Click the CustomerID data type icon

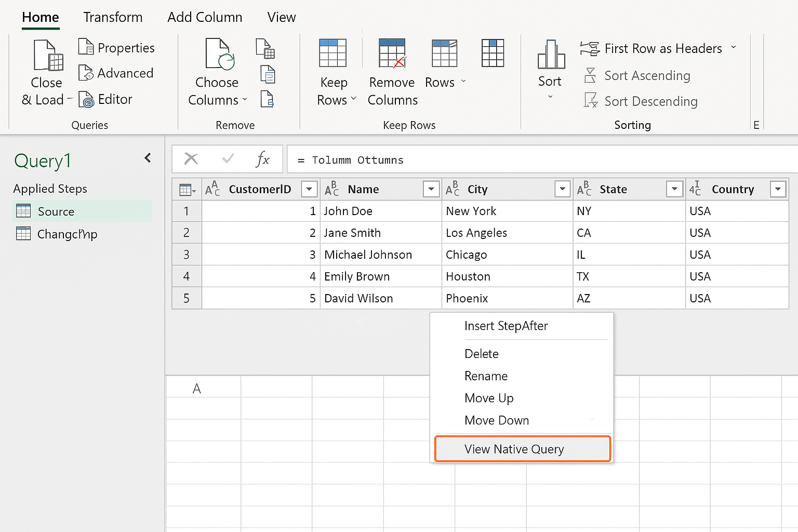point(212,189)
